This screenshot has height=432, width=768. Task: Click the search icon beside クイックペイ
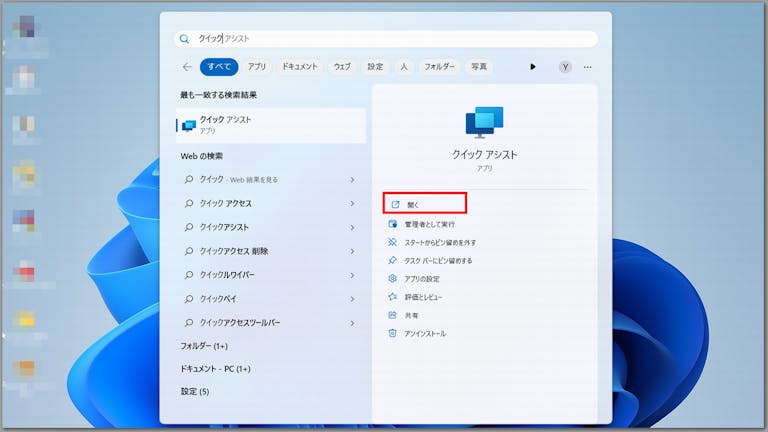189,299
